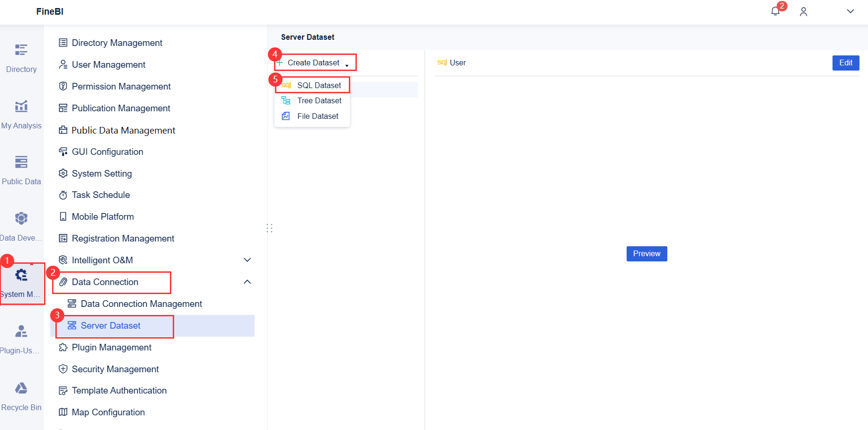
Task: Select Data Connection Management in the tree
Action: (x=142, y=304)
